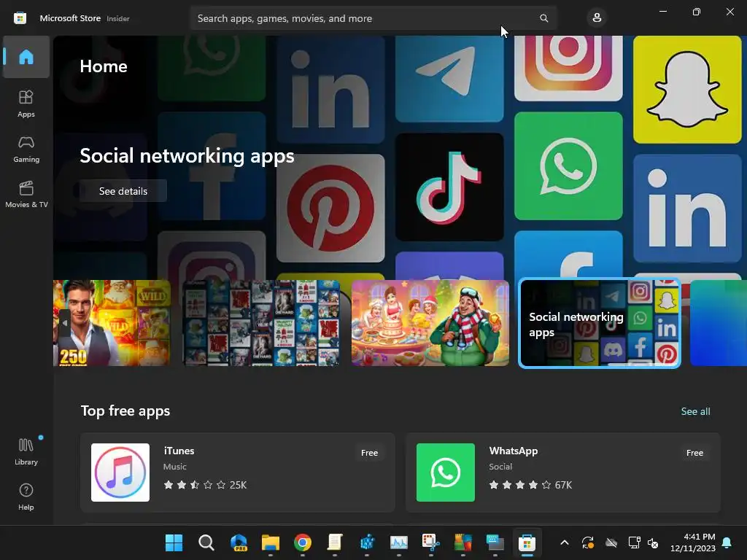Open Windows taskbar search
747x560 pixels.
206,542
